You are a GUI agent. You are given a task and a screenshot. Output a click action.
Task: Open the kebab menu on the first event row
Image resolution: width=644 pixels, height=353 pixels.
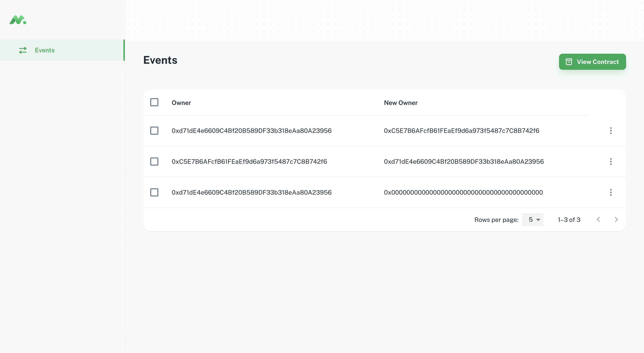(611, 131)
